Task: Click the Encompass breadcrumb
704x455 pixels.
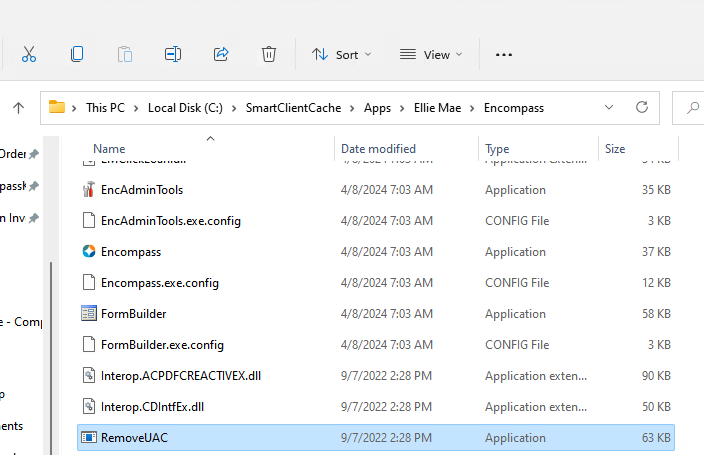Action: pyautogui.click(x=514, y=108)
